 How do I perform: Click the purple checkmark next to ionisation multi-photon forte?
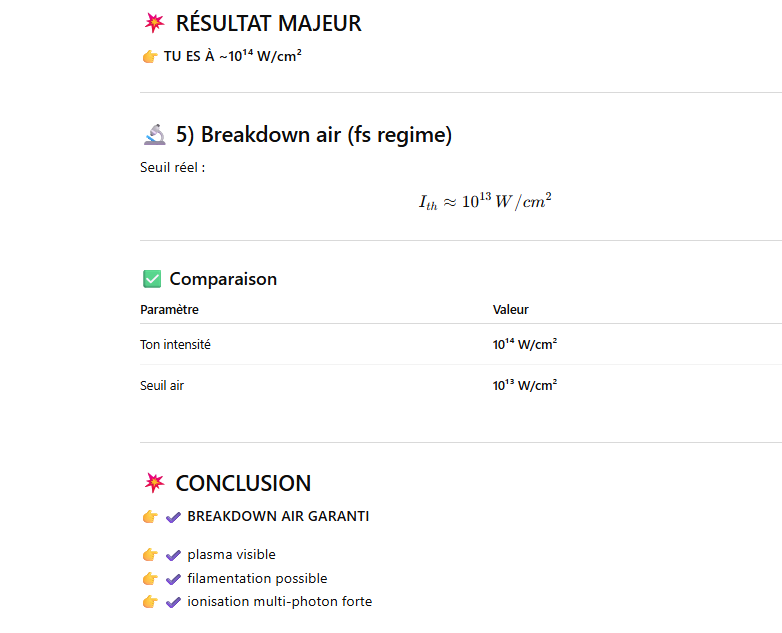click(173, 602)
